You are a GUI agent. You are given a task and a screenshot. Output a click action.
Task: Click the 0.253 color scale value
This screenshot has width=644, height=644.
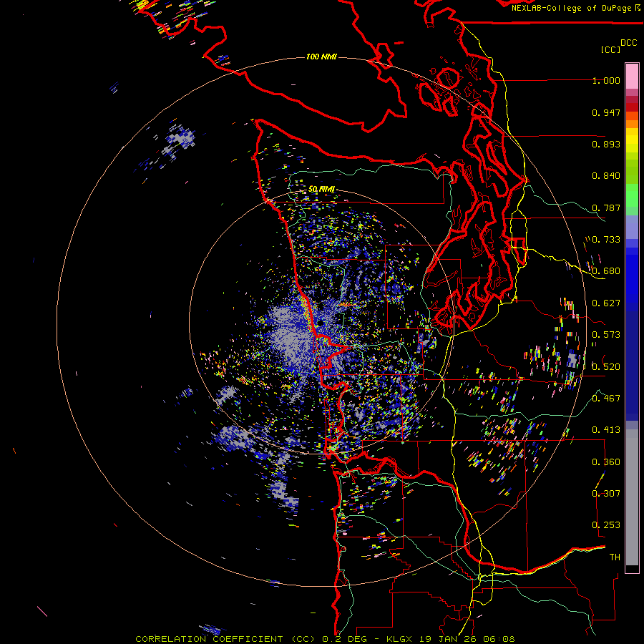pyautogui.click(x=606, y=525)
